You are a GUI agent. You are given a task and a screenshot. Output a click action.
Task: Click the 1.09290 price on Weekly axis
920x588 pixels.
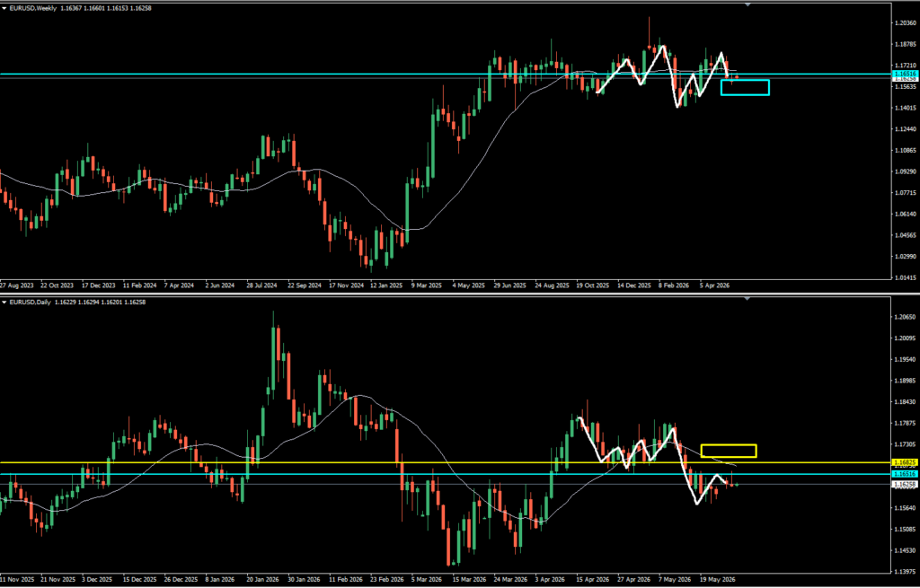(906, 171)
